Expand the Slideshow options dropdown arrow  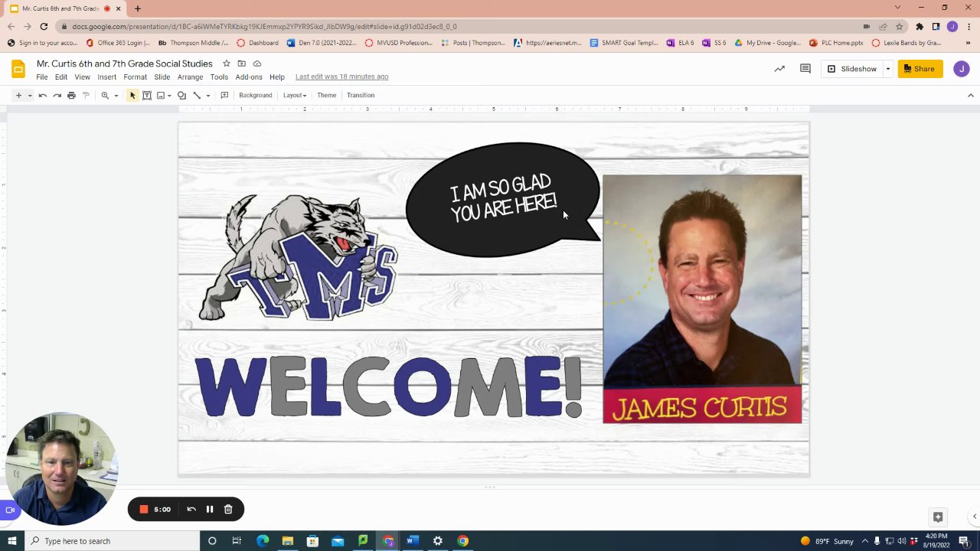click(x=888, y=69)
